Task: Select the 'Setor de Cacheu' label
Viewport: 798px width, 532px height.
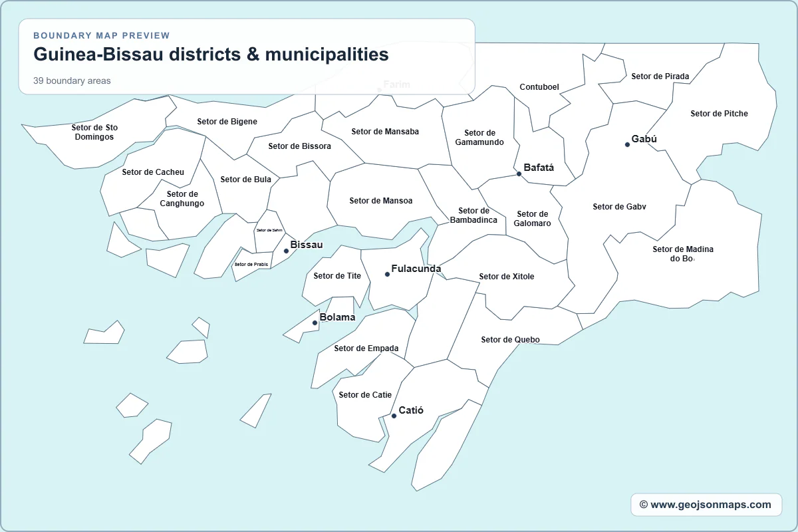Action: (153, 172)
